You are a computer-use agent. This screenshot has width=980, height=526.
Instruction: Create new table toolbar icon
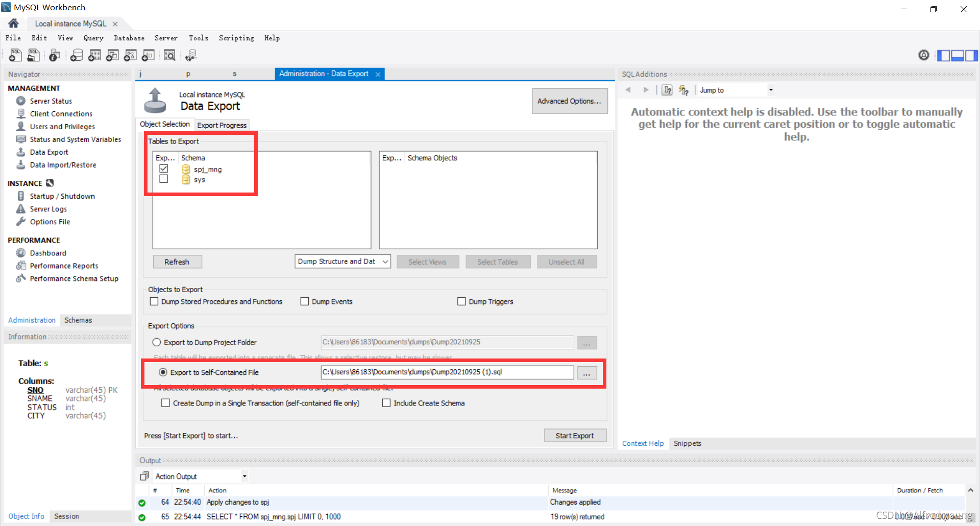(x=94, y=55)
